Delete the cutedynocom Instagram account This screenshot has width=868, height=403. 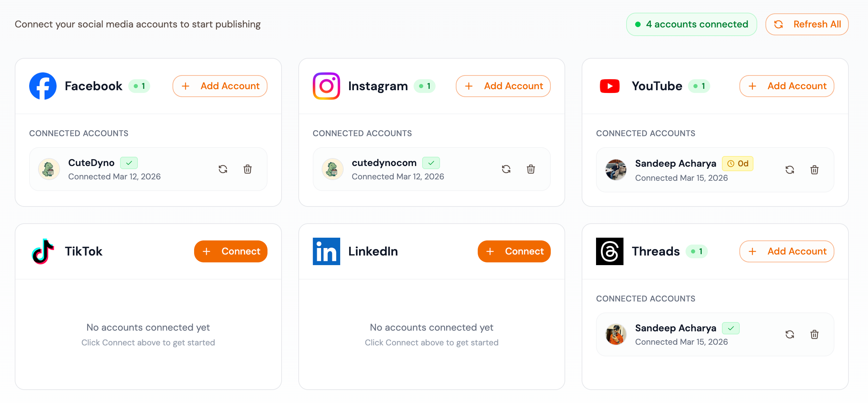531,169
